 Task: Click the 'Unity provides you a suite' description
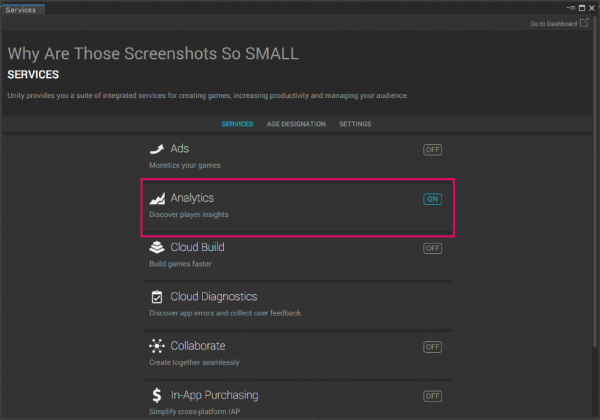click(208, 96)
